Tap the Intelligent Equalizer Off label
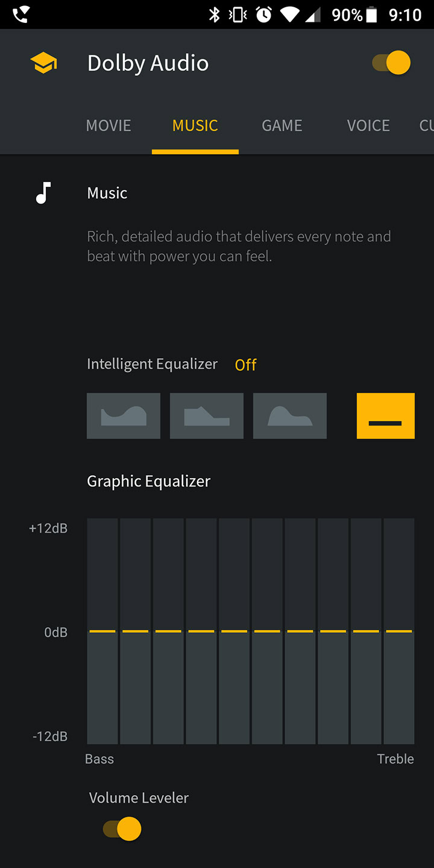Image resolution: width=434 pixels, height=868 pixels. (x=246, y=365)
